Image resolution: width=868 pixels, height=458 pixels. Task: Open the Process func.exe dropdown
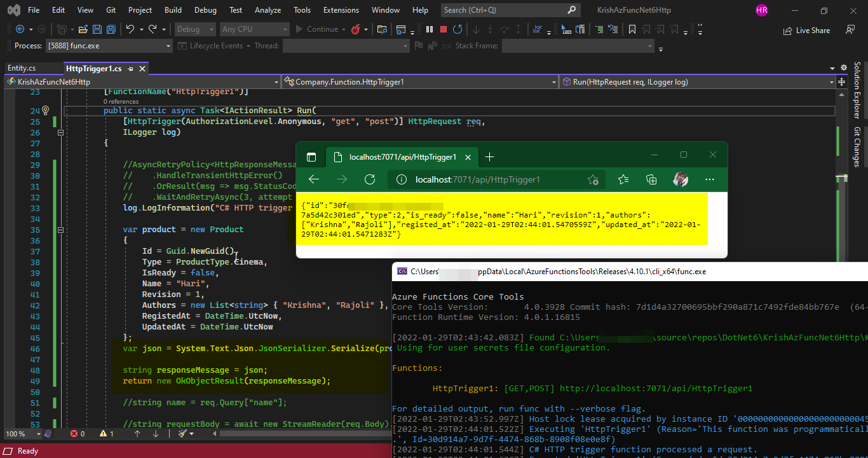(x=109, y=46)
